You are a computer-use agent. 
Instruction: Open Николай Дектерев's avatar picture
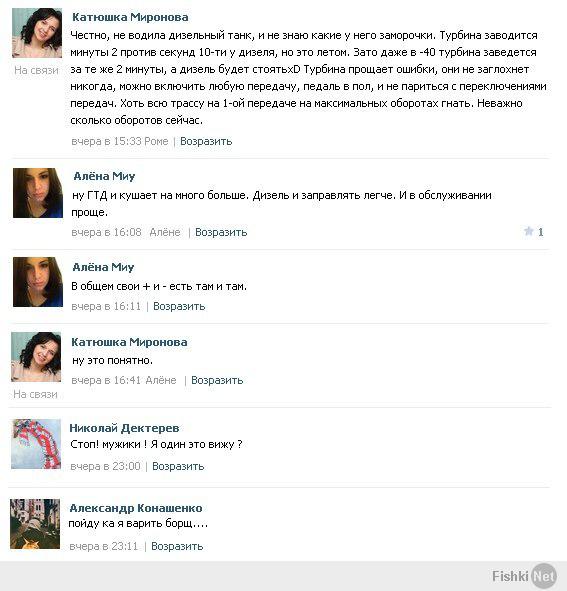click(x=36, y=444)
